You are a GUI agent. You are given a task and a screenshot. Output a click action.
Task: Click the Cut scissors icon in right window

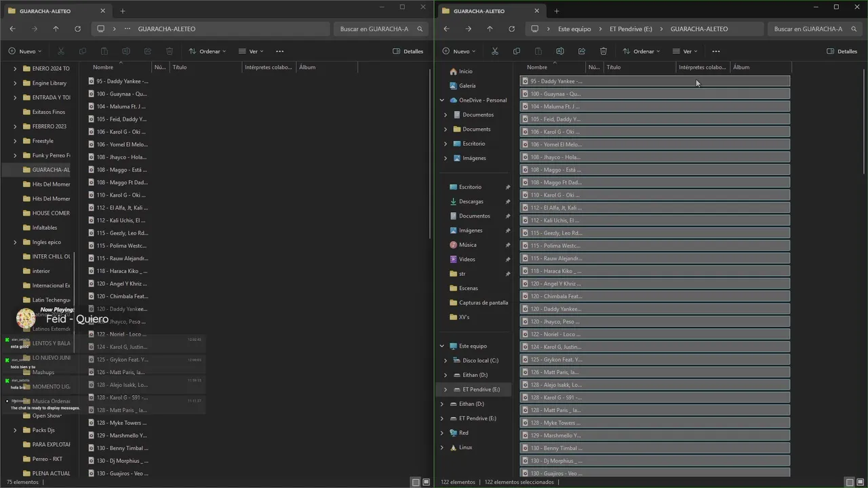(x=494, y=51)
